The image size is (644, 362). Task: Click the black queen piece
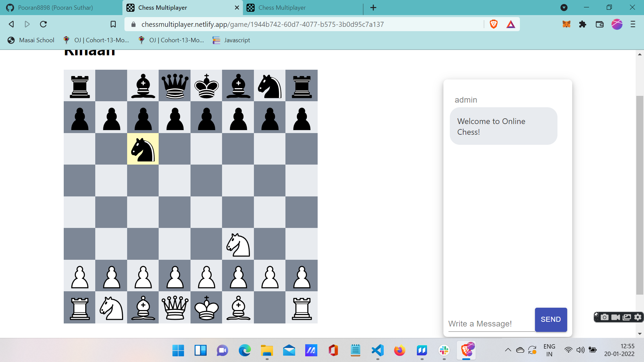pyautogui.click(x=175, y=86)
